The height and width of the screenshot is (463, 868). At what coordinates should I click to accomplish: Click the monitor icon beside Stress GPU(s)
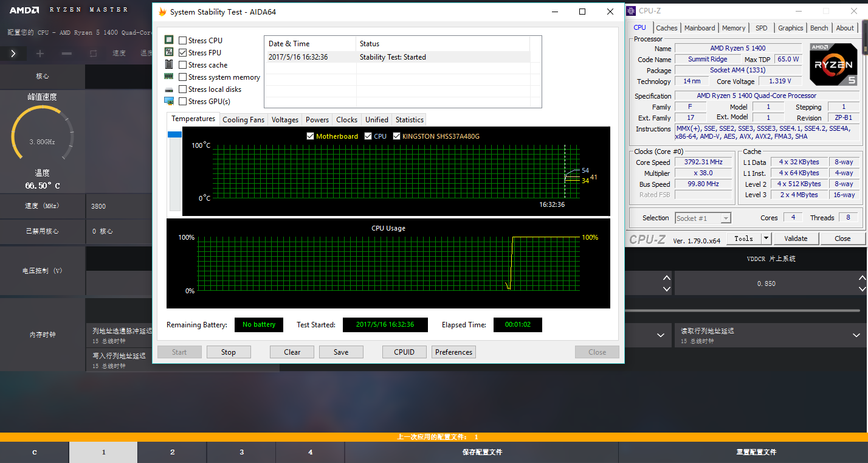click(x=168, y=102)
